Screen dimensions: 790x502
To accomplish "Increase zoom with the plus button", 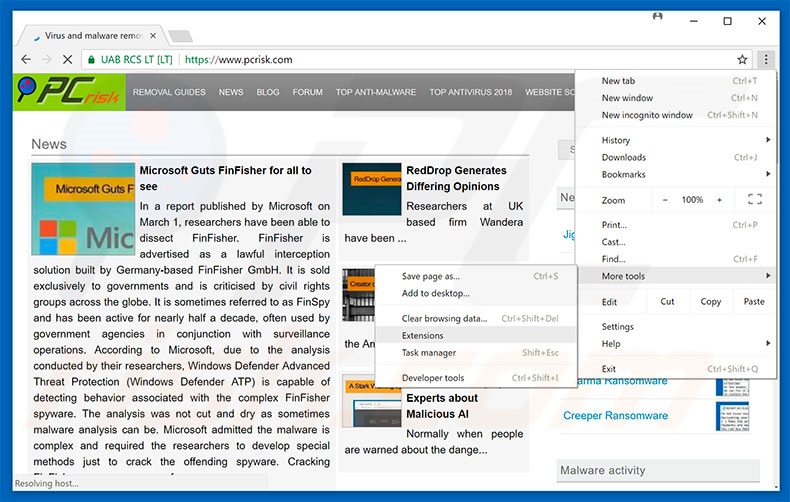I will [719, 200].
